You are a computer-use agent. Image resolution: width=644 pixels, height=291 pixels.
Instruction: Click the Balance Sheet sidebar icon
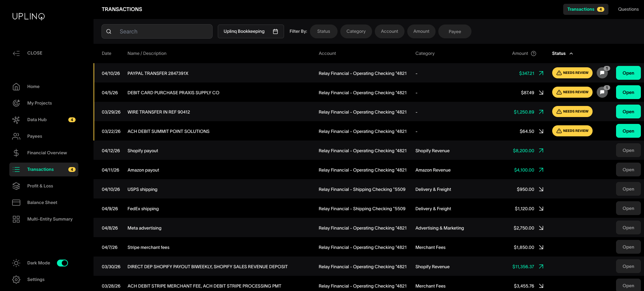pyautogui.click(x=16, y=203)
